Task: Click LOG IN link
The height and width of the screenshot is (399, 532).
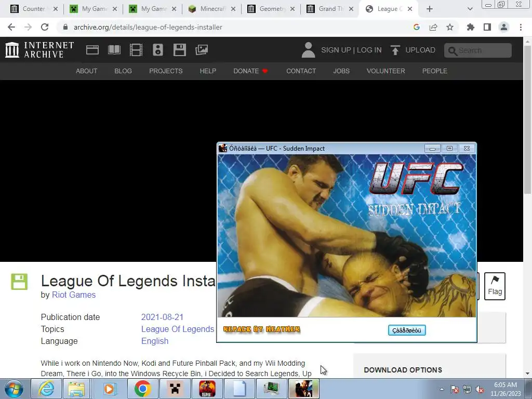Action: 369,50
